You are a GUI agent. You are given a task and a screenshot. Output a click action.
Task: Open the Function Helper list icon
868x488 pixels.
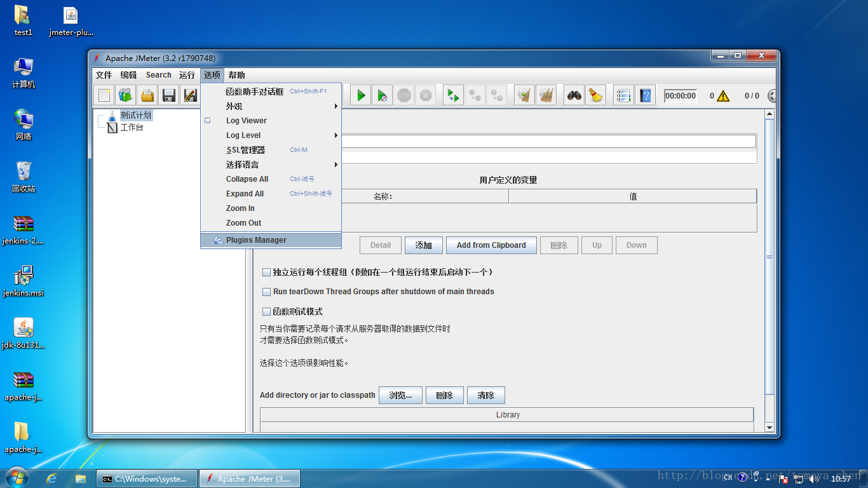(623, 95)
